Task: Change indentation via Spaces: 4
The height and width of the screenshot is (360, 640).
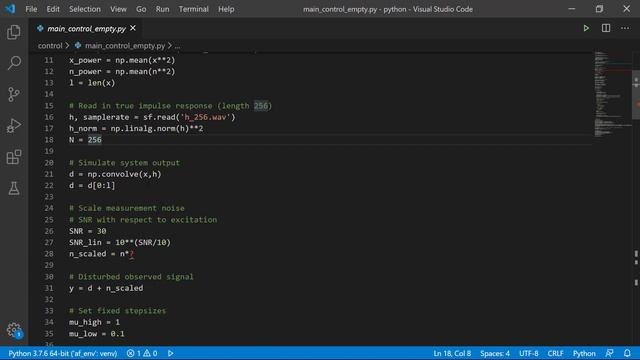Action: pos(495,353)
